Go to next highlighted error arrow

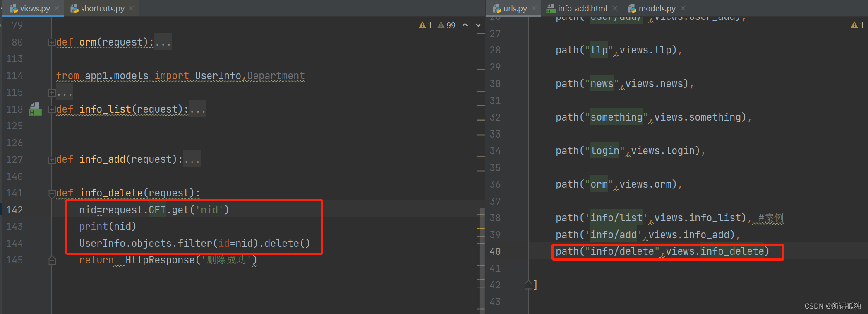pos(478,25)
